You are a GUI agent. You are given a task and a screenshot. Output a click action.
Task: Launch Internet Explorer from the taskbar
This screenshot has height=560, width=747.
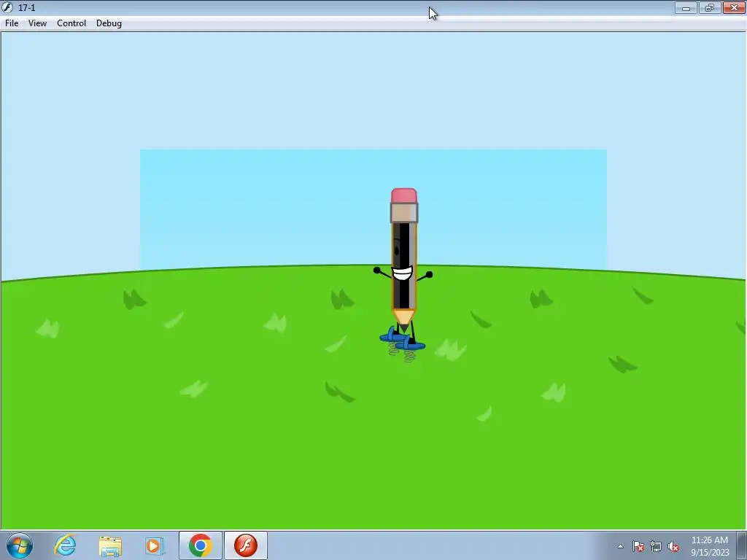point(65,545)
